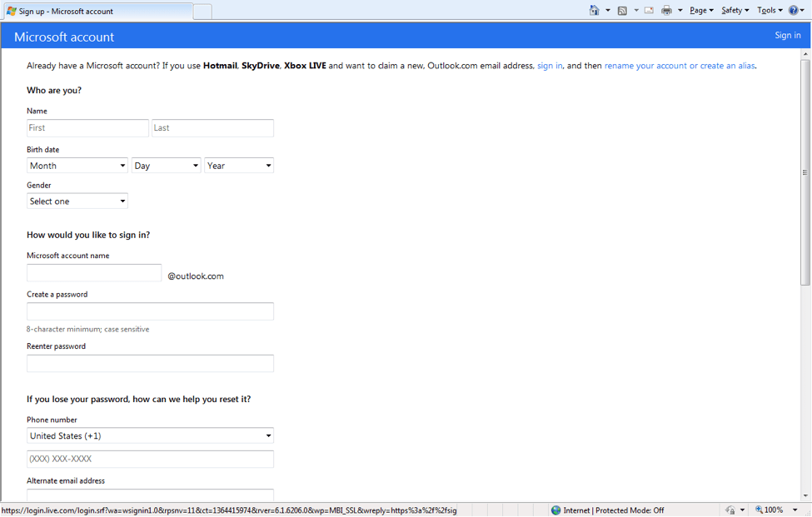The height and width of the screenshot is (517, 812).
Task: Click the 'Microsoft account' header title
Action: [64, 37]
